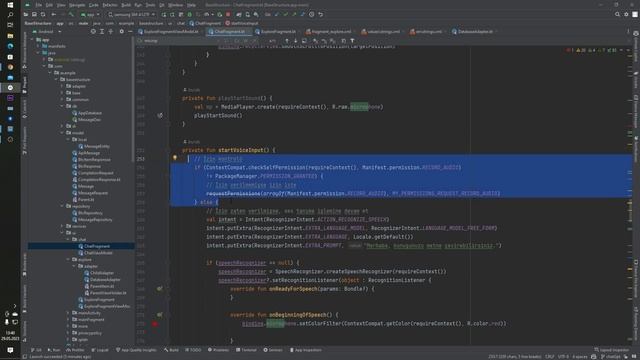
Task: Click the Open folder toolbar icon
Action: 26,14
